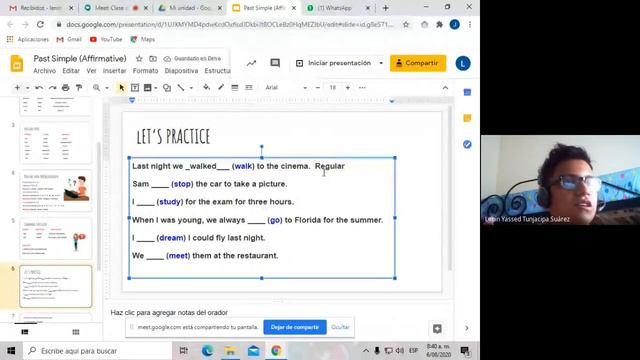Open the Keep notes side panel icon

[467, 118]
